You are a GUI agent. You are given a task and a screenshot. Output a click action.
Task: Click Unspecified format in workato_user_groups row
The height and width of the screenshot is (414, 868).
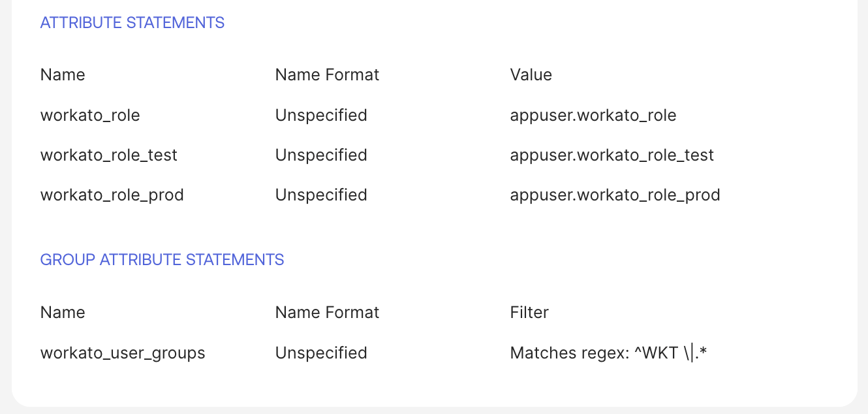tap(321, 353)
